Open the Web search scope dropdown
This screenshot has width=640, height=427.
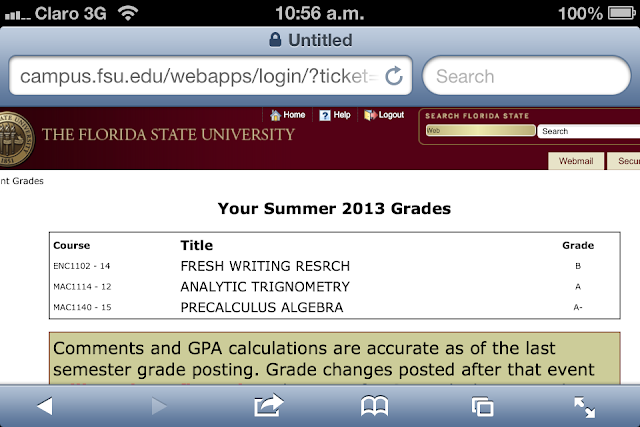click(479, 131)
